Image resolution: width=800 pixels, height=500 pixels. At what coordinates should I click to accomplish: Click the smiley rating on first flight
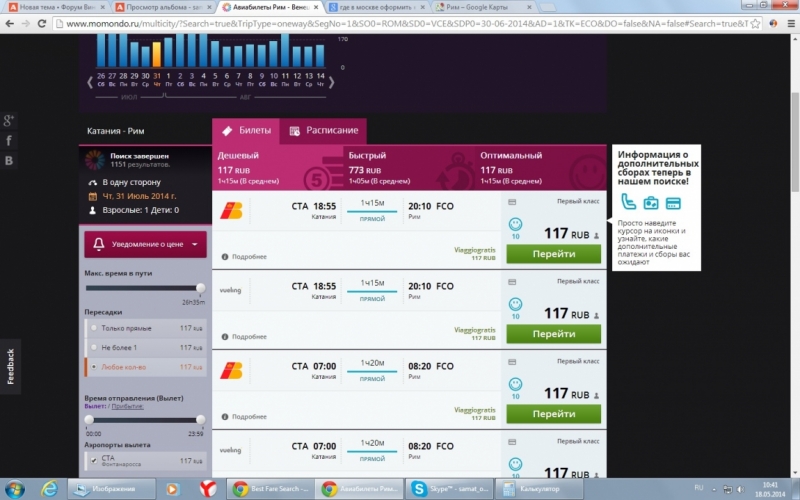(x=515, y=224)
